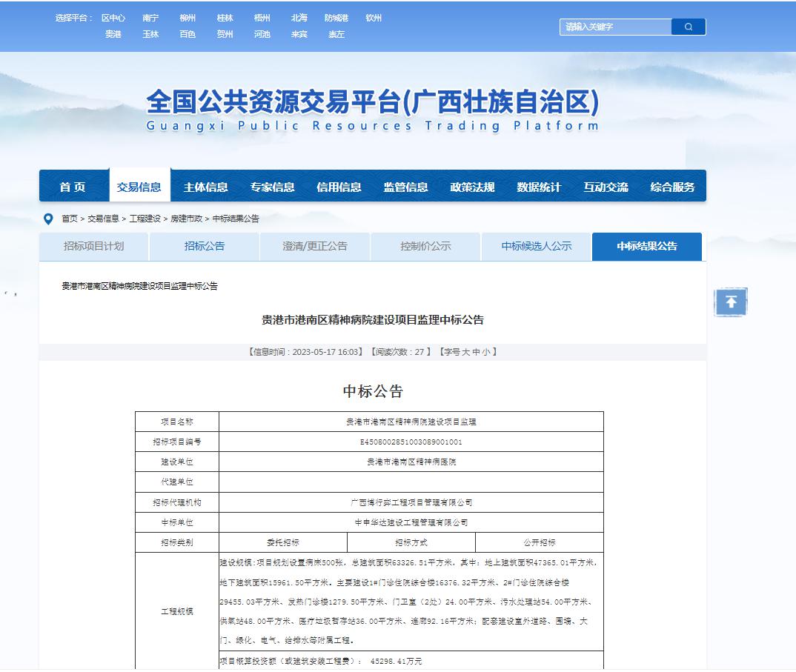Select the 招标项目计划 tab
796x672 pixels.
click(x=94, y=246)
